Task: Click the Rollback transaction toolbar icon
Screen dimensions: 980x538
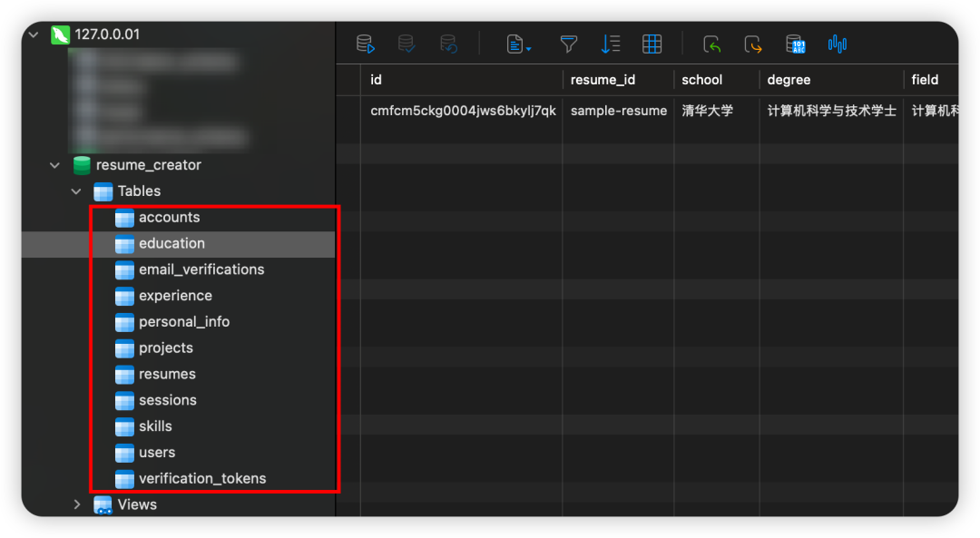Action: click(448, 44)
